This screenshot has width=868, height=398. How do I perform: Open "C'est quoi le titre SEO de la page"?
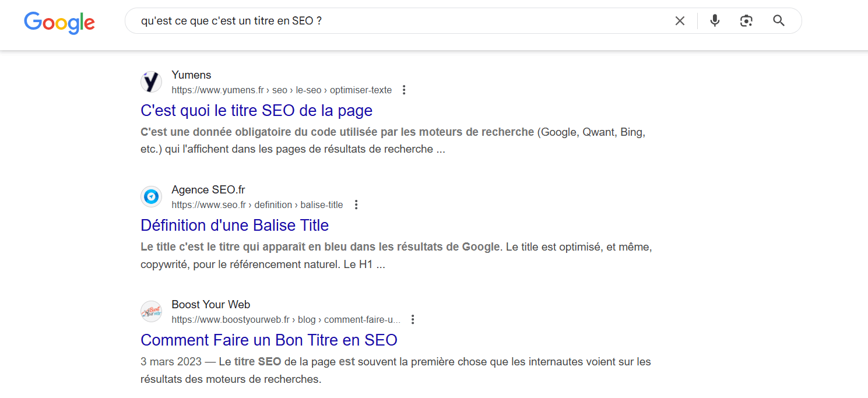pos(256,110)
